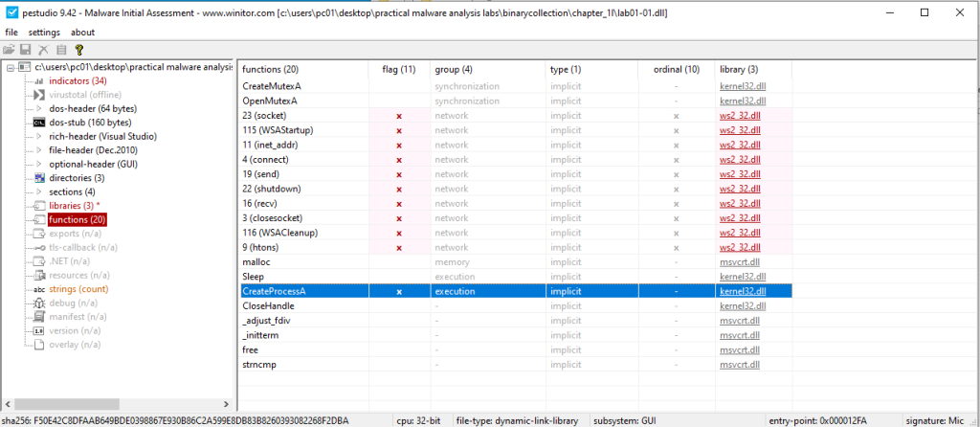Expand the sections (4) node
980x427 pixels.
(x=38, y=191)
